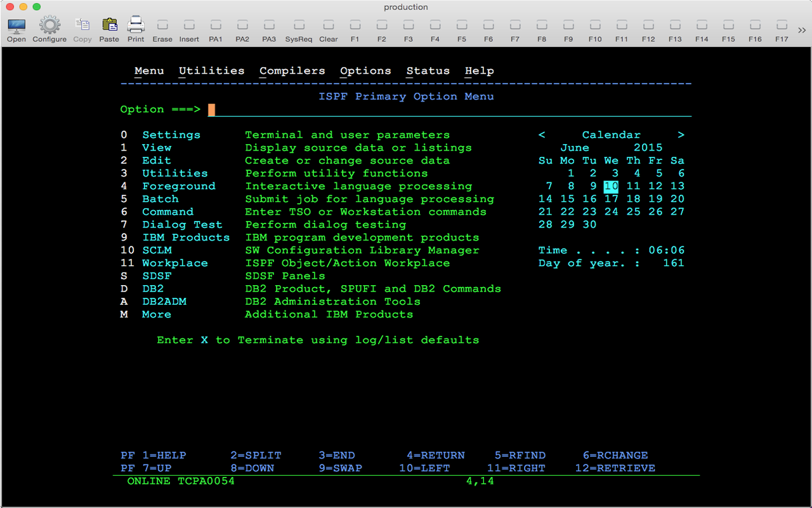Select the DB2ADM menu option

click(x=164, y=302)
